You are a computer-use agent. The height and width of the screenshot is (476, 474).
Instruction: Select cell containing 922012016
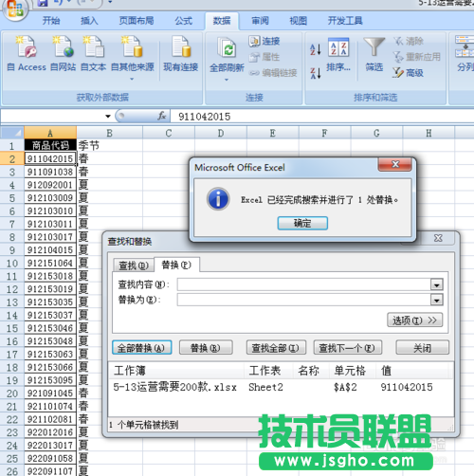[50, 432]
